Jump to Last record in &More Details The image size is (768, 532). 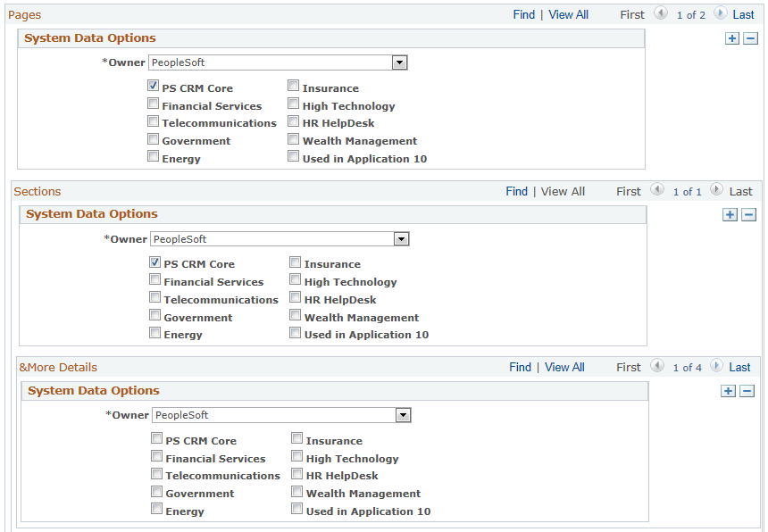[739, 367]
